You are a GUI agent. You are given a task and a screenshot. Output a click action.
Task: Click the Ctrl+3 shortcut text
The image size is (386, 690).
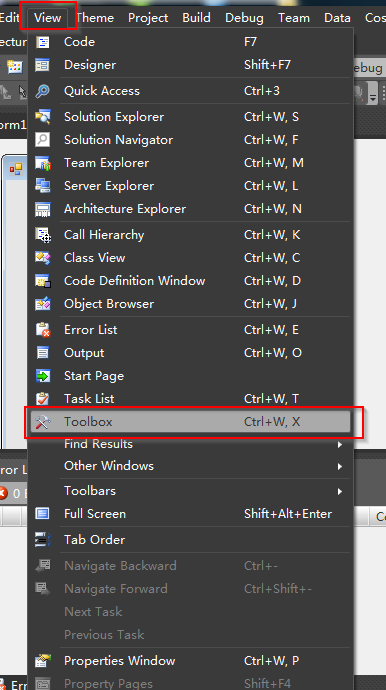click(261, 91)
